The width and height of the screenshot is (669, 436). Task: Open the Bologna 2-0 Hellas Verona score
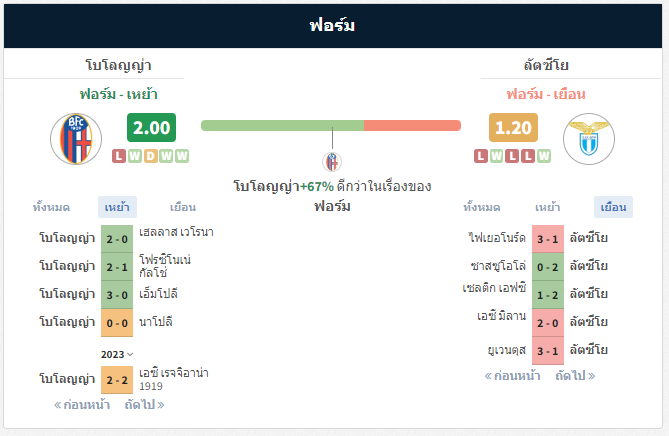(117, 239)
